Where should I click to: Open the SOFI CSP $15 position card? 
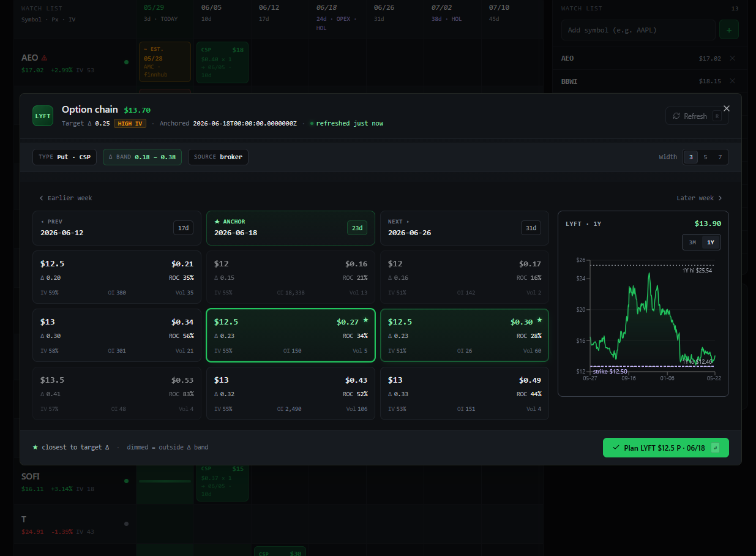pos(222,483)
